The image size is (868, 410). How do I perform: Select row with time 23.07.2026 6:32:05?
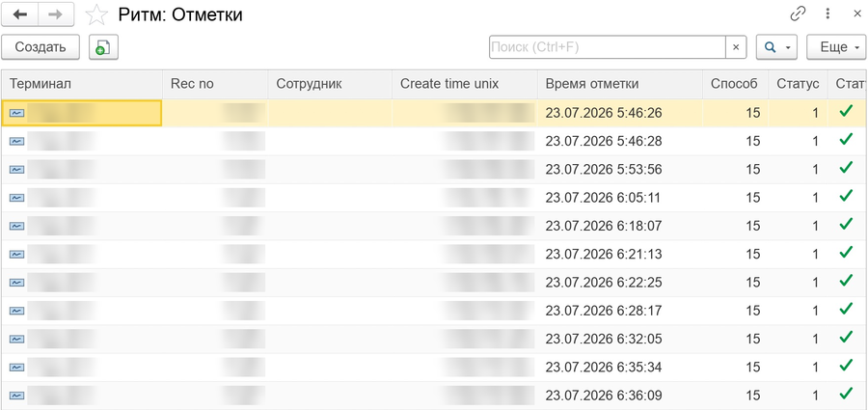click(434, 339)
